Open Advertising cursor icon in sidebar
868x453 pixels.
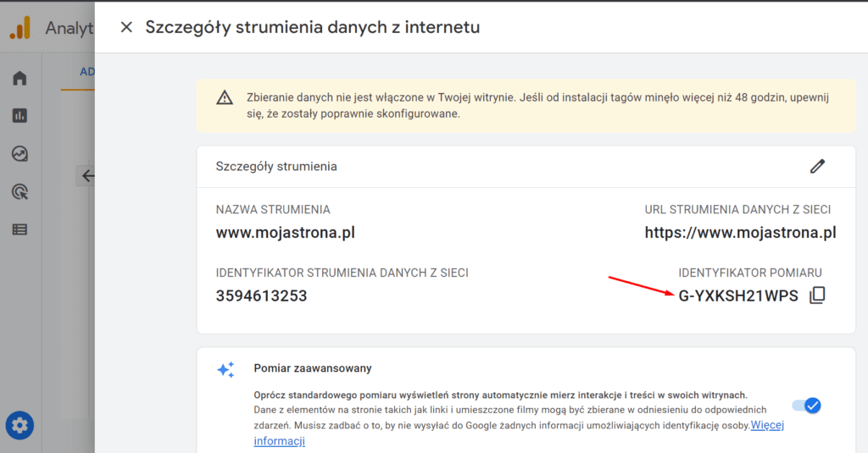pos(20,192)
